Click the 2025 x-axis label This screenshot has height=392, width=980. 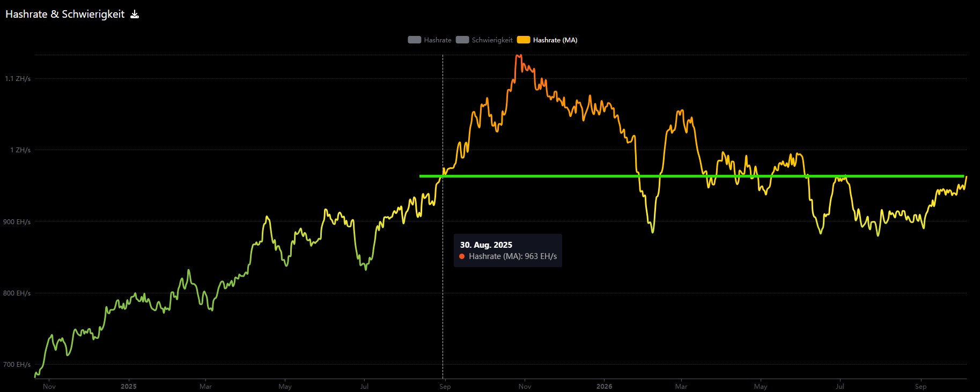point(129,387)
